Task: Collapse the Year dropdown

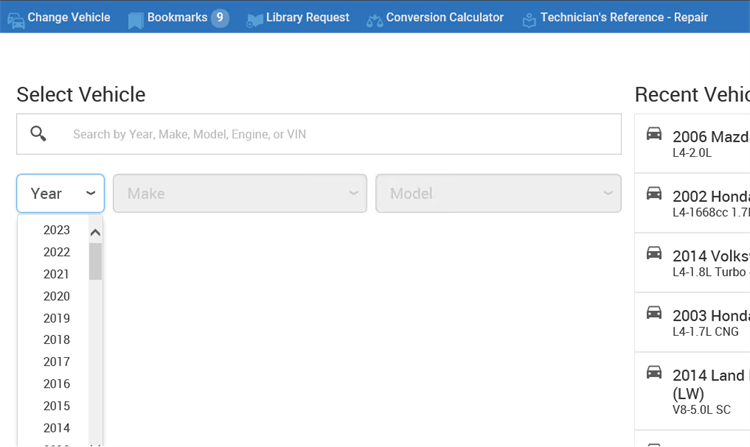Action: tap(60, 193)
